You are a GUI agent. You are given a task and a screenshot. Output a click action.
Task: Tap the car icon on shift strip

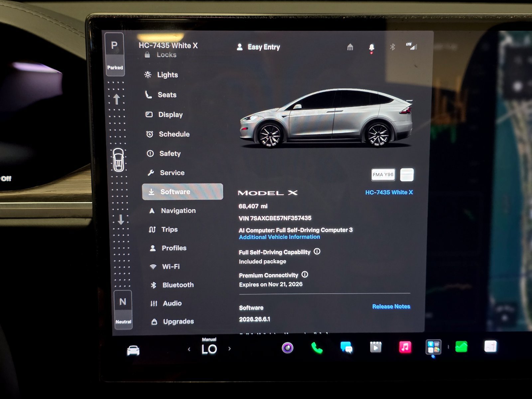click(x=118, y=160)
